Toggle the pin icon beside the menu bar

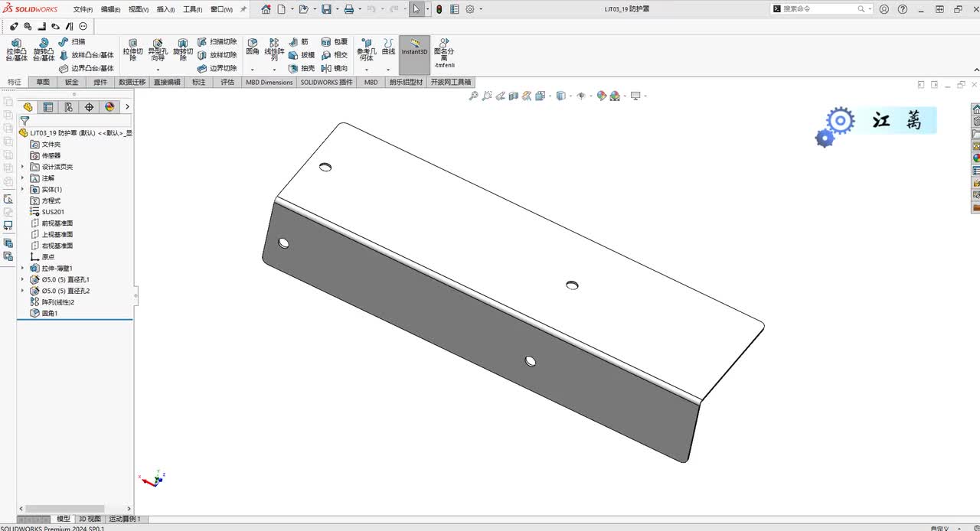pos(243,9)
